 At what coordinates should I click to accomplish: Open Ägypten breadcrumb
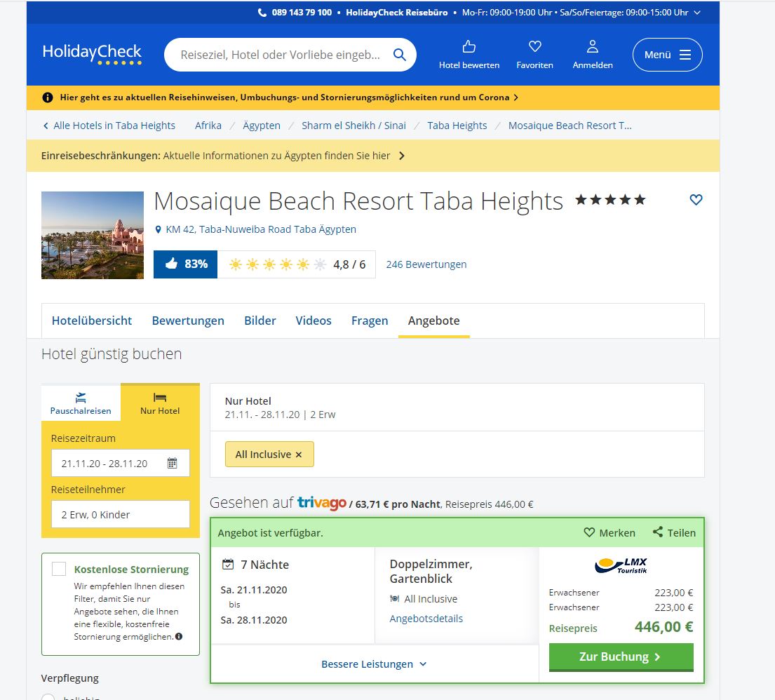(x=262, y=126)
